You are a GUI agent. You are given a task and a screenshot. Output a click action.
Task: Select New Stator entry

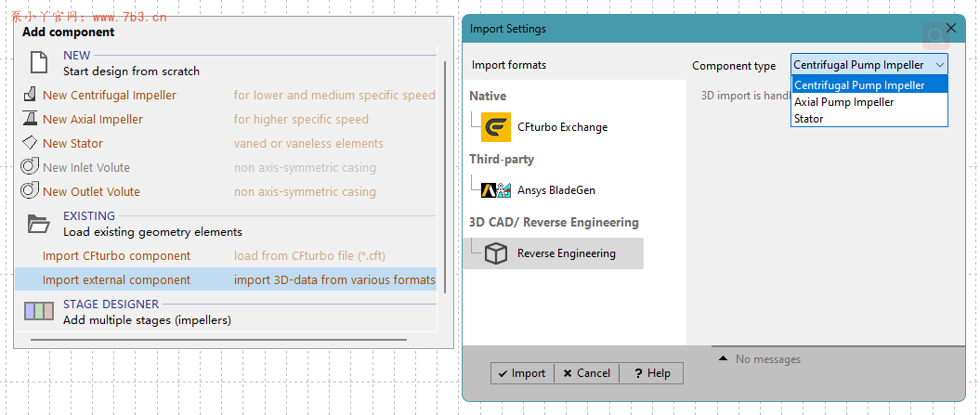click(x=72, y=143)
